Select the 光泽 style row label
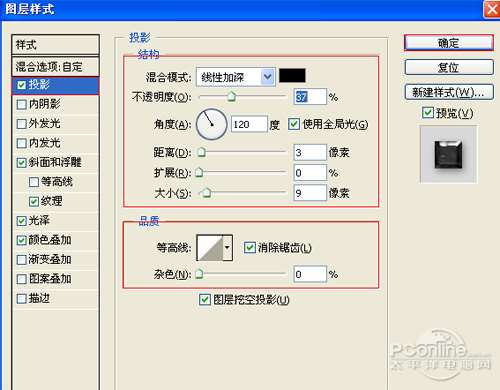The image size is (500, 390). (39, 220)
